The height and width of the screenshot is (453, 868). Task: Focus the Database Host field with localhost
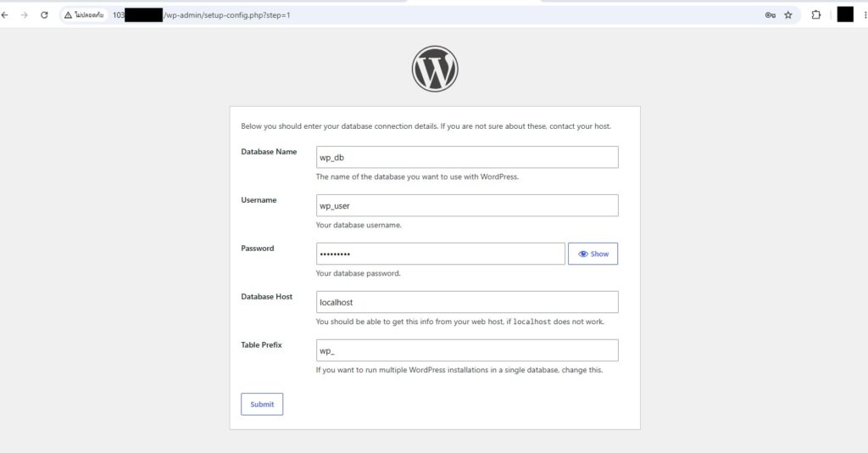click(467, 302)
